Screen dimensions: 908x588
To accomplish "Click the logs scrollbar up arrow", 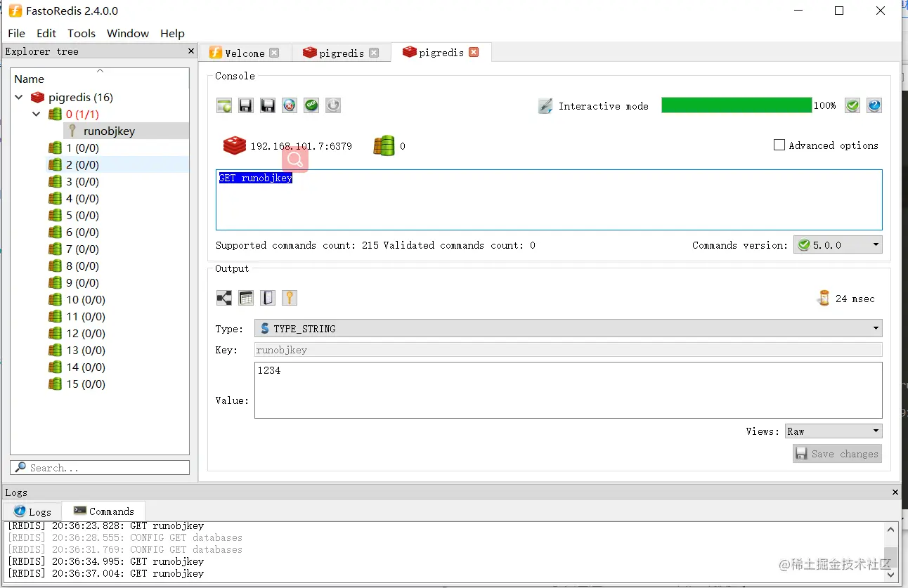I will pyautogui.click(x=892, y=529).
